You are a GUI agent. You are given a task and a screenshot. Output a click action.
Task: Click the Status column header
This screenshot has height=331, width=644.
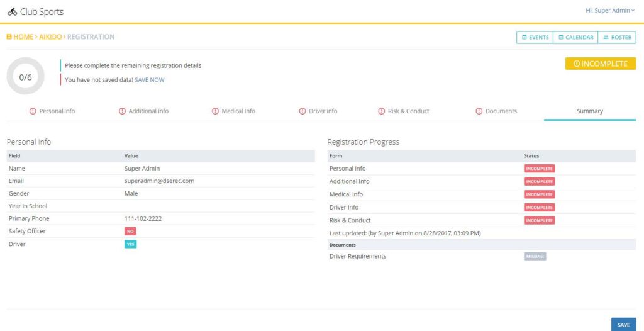(531, 156)
